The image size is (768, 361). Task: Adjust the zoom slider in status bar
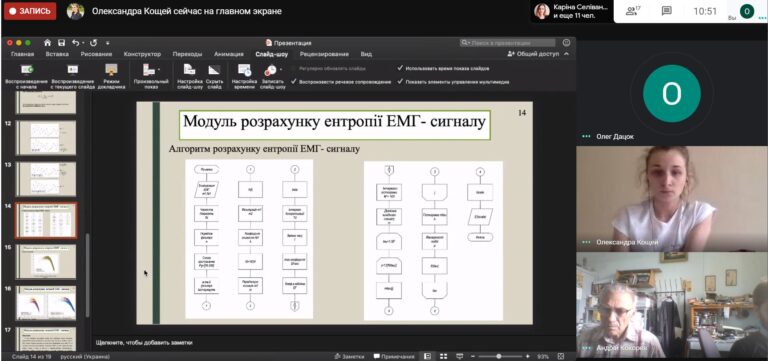(x=499, y=356)
